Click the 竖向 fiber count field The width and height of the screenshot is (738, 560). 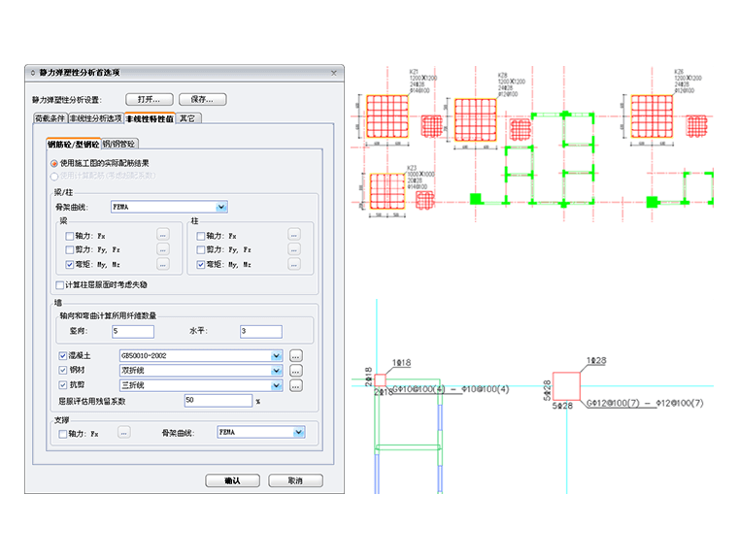pyautogui.click(x=133, y=331)
